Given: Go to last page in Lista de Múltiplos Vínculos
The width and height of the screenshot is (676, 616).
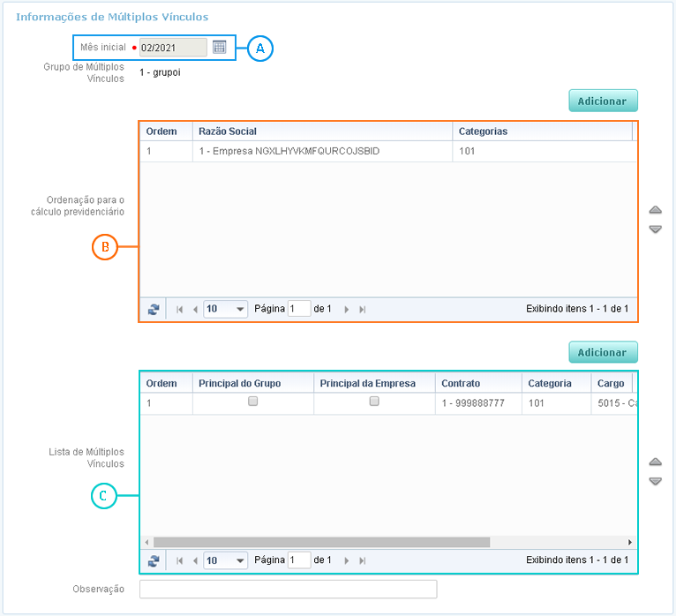Looking at the screenshot, I should coord(363,560).
